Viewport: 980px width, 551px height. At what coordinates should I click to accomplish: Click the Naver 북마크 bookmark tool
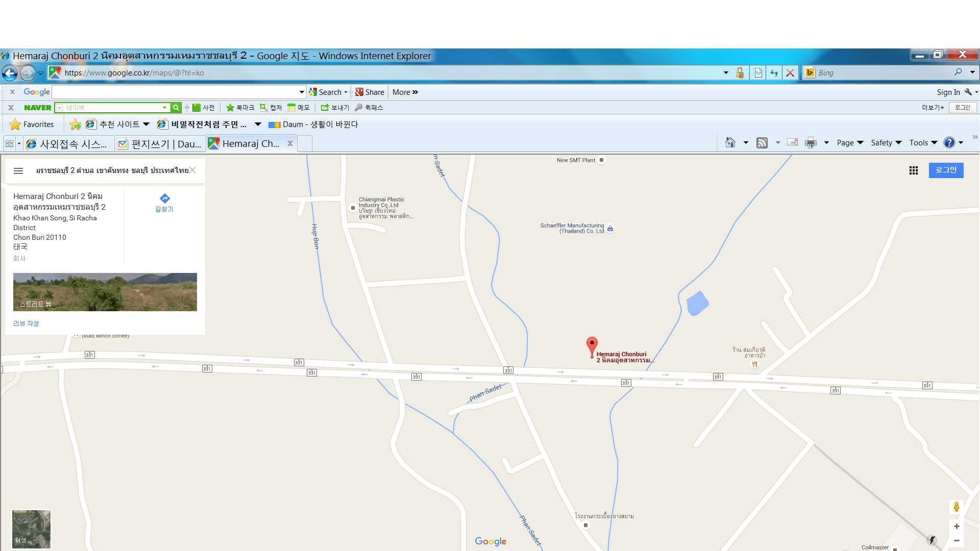[240, 108]
